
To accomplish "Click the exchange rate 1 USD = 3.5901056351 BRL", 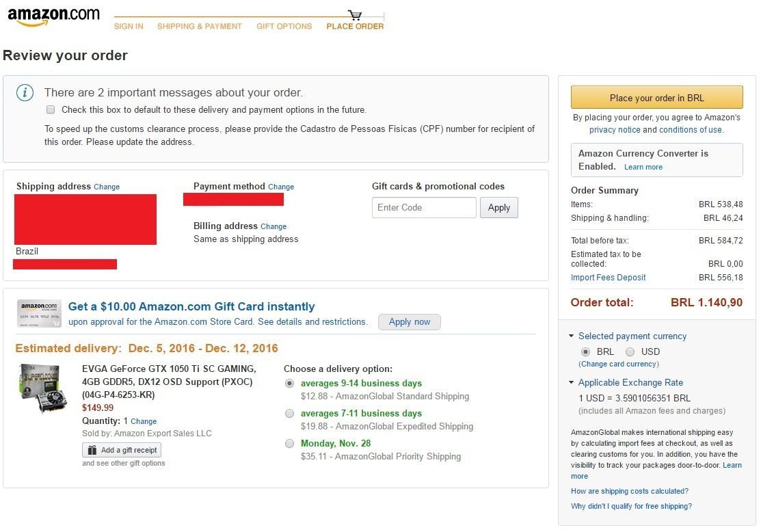I will point(635,398).
